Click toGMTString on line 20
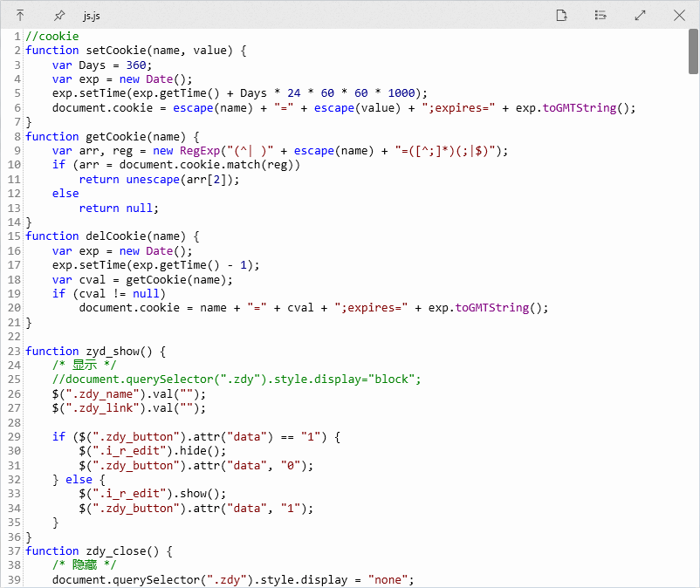The image size is (700, 588). pos(492,308)
